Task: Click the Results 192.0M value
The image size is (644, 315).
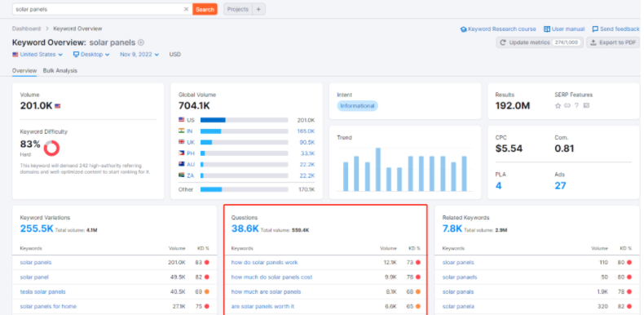Action: pyautogui.click(x=513, y=106)
